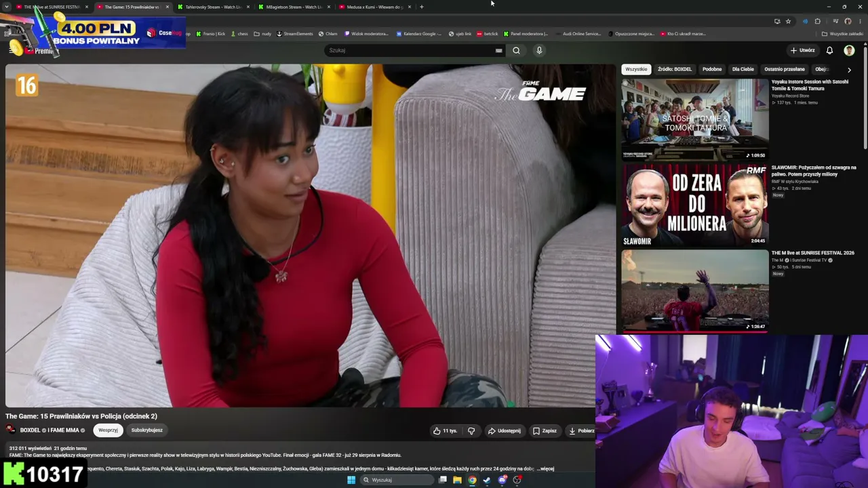The image size is (868, 488).
Task: Open File Explorer from the taskbar
Action: tap(457, 480)
